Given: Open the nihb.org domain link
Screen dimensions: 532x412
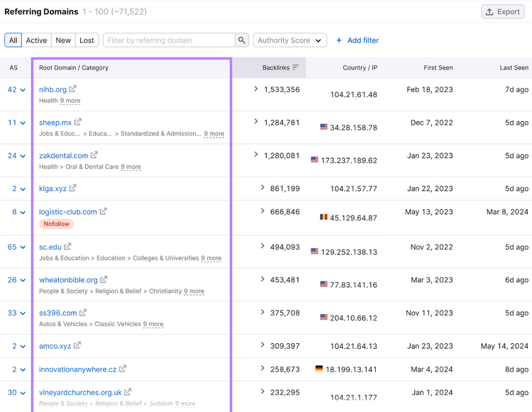Looking at the screenshot, I should click(x=52, y=89).
